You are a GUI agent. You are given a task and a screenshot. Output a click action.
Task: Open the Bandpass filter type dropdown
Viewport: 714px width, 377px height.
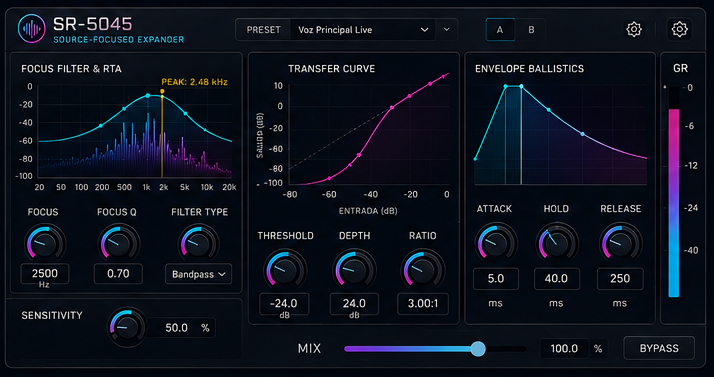199,274
